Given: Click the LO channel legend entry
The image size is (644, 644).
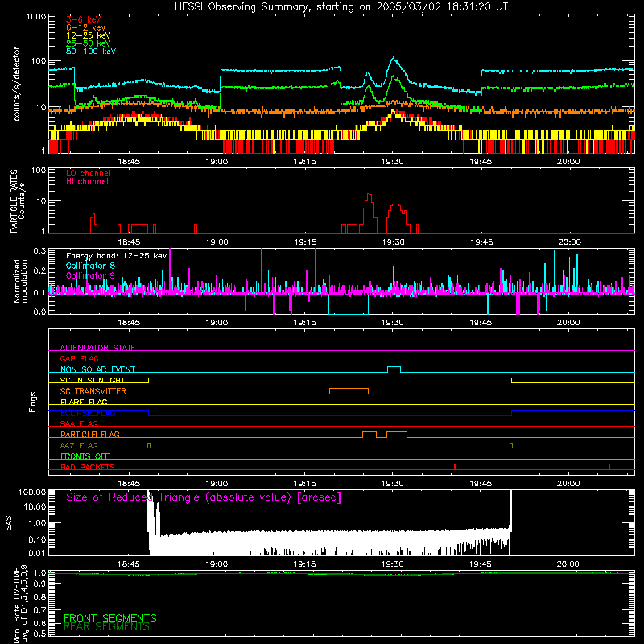Looking at the screenshot, I should (x=89, y=173).
